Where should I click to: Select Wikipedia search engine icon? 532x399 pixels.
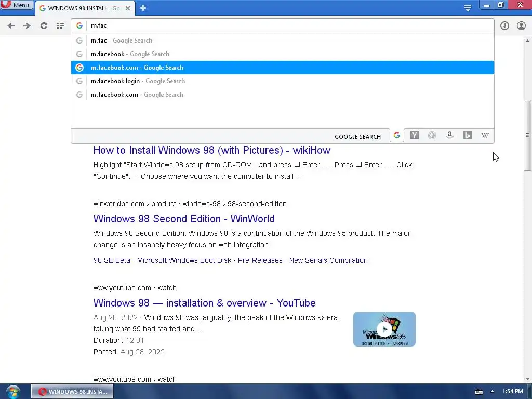[485, 136]
